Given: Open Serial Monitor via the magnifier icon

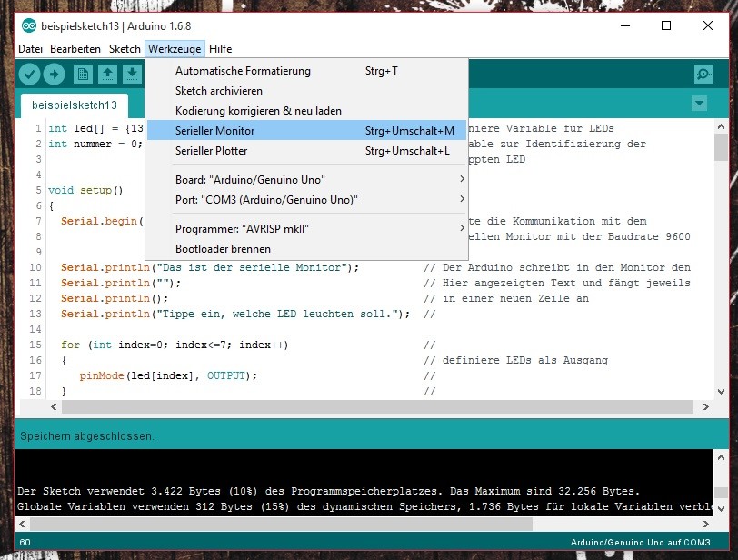Looking at the screenshot, I should pyautogui.click(x=703, y=74).
